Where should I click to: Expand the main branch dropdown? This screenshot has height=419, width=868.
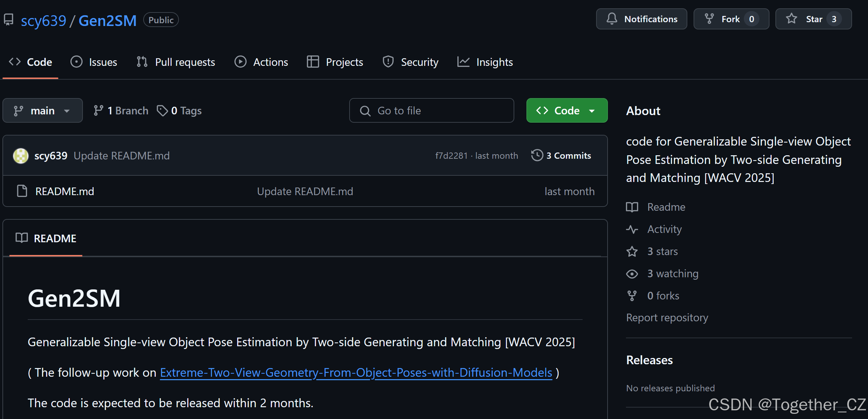tap(42, 111)
